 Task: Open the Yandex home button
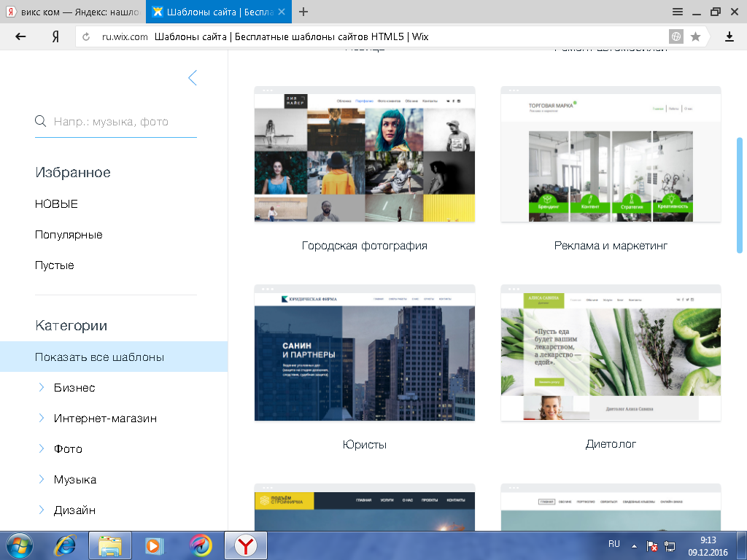coord(55,36)
